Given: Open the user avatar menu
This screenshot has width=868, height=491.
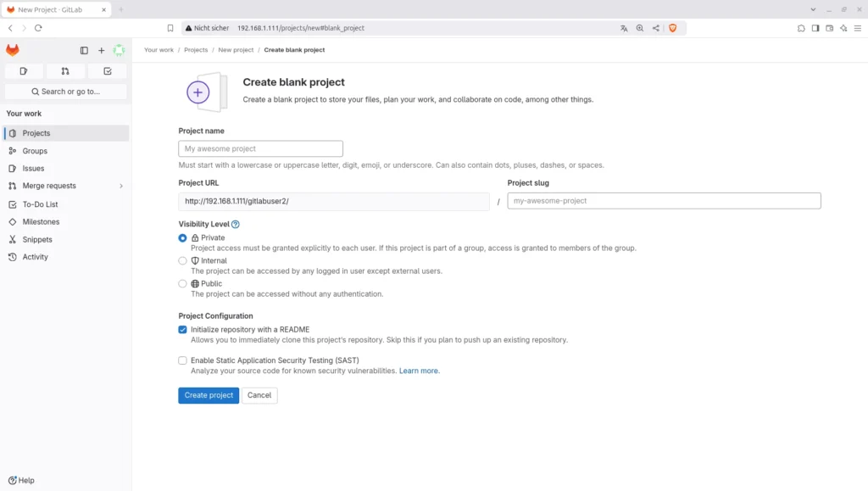Looking at the screenshot, I should click(120, 51).
